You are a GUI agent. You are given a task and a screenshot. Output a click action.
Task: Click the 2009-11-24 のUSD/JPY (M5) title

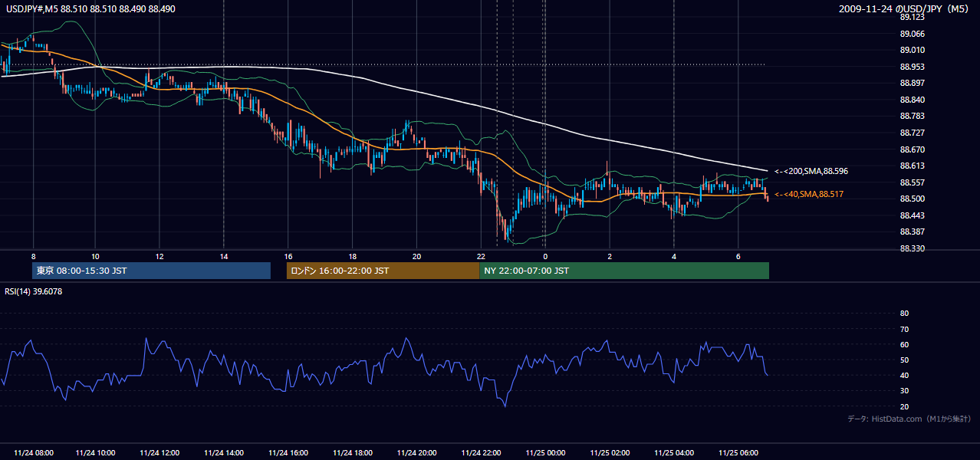[905, 9]
